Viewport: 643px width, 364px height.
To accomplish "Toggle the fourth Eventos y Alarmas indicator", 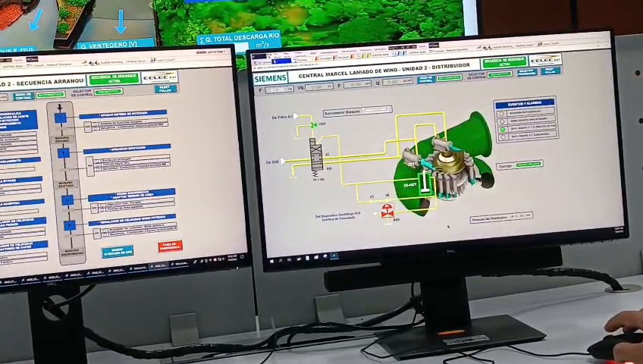I will coord(503,137).
